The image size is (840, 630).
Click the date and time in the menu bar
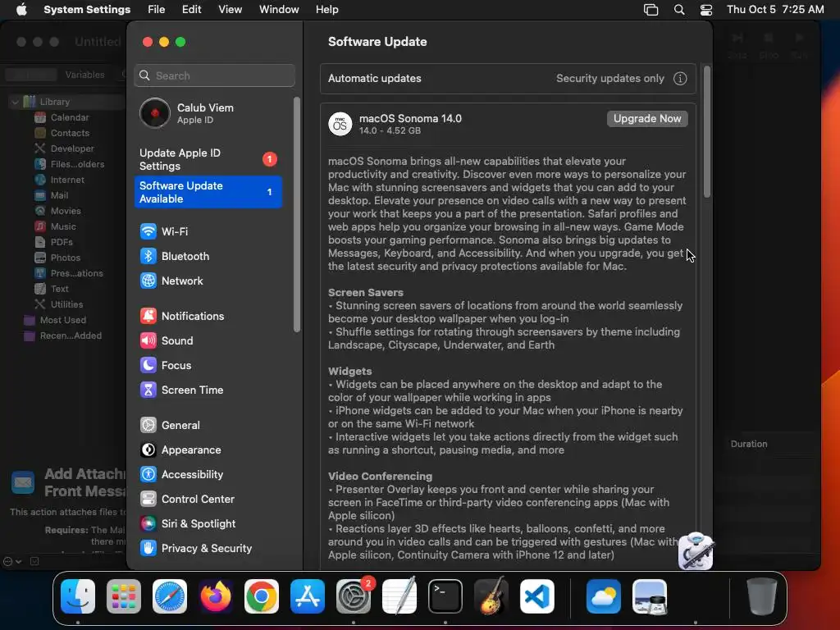[x=775, y=10]
